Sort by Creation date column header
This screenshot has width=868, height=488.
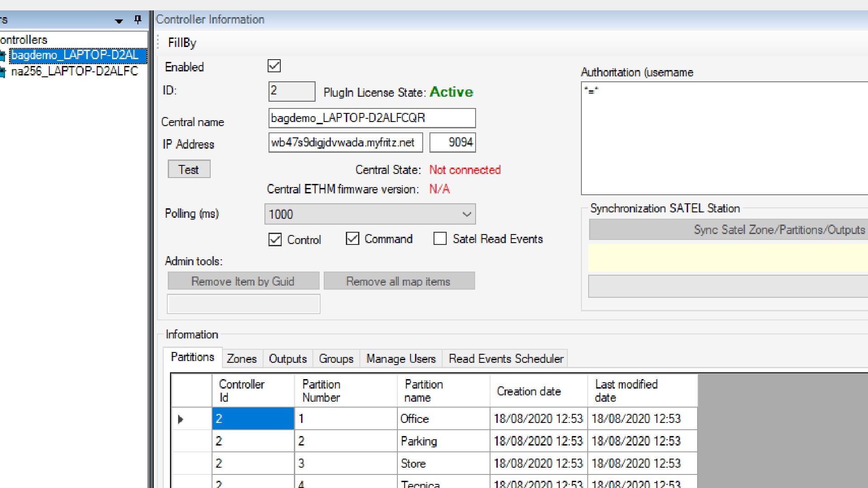coord(539,391)
